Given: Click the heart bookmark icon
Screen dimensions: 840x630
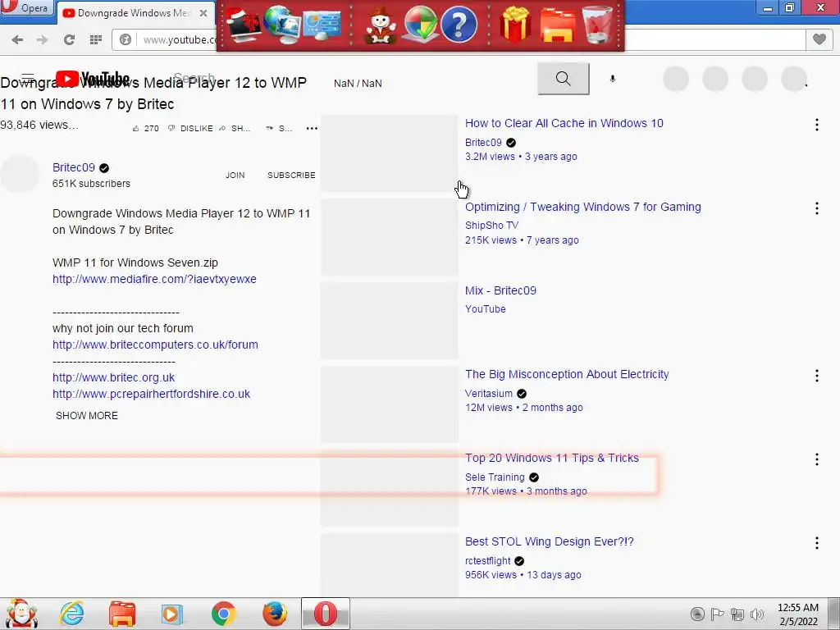Looking at the screenshot, I should point(819,39).
